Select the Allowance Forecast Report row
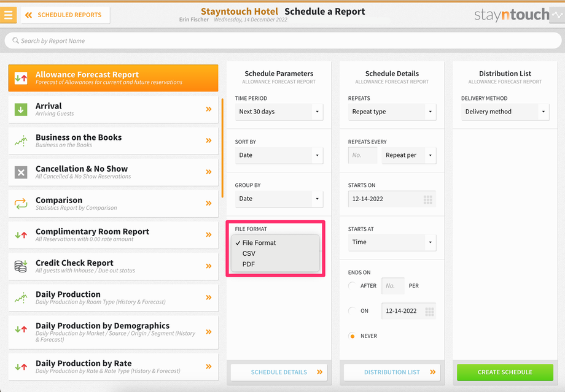 click(x=113, y=78)
